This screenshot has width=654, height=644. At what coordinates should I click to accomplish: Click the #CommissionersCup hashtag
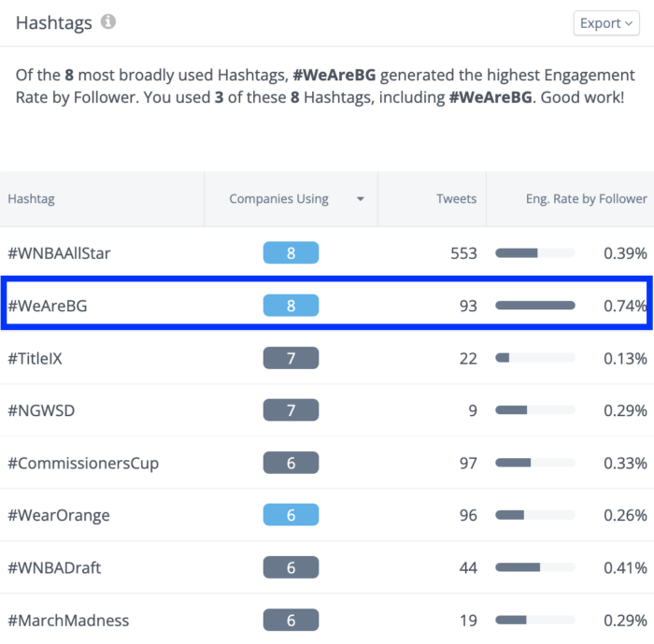click(83, 463)
